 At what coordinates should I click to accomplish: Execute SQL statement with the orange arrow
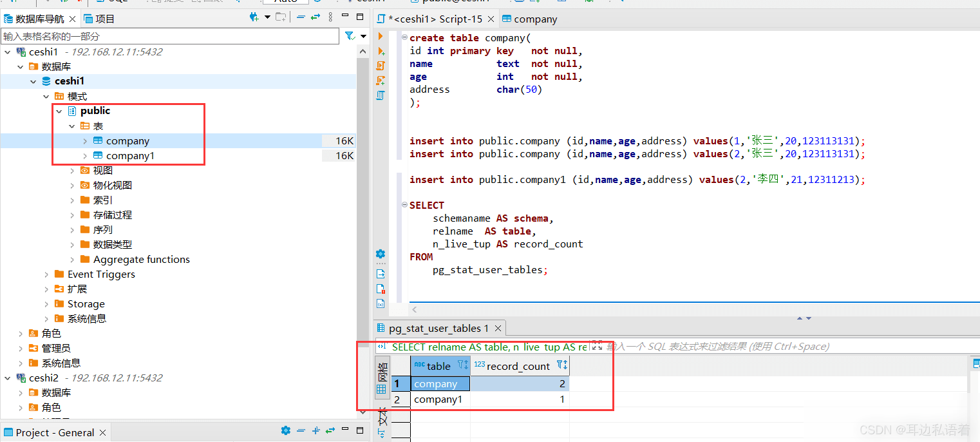[381, 37]
